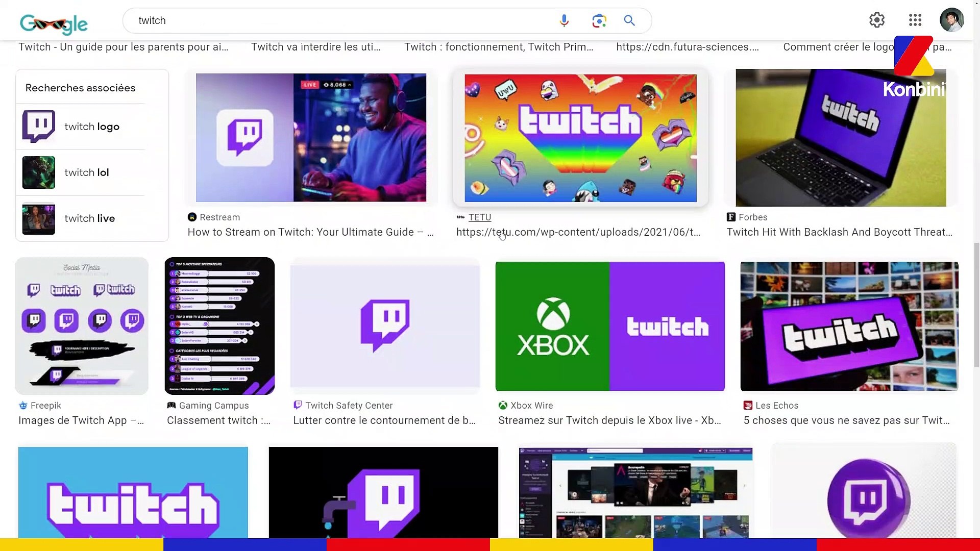Select related search twitch lol
This screenshot has height=551, width=980.
pyautogui.click(x=87, y=172)
